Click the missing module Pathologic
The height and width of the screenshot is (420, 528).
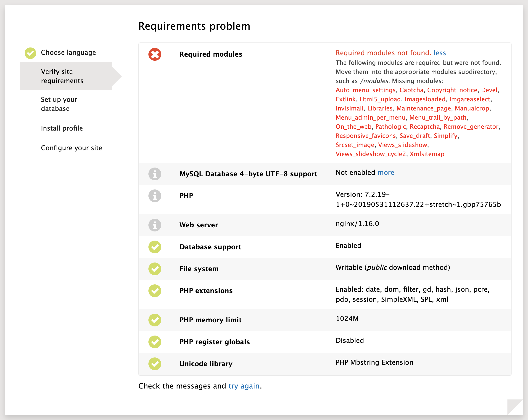pos(391,126)
